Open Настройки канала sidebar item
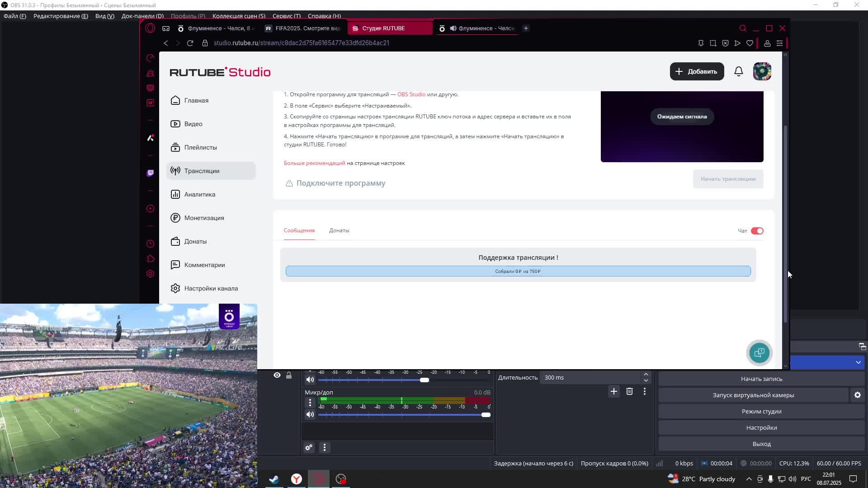Viewport: 868px width, 488px height. click(211, 288)
